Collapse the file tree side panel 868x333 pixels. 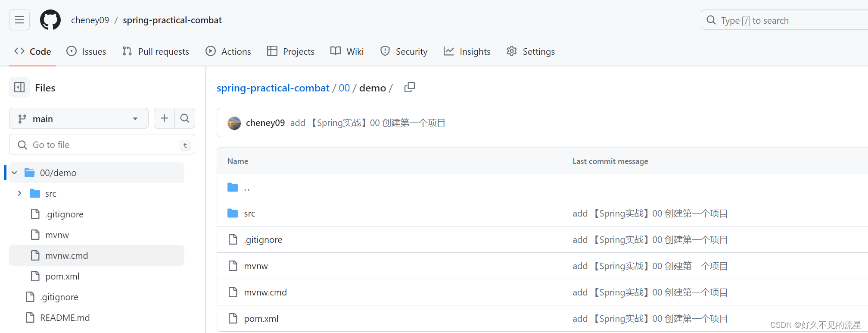tap(19, 88)
